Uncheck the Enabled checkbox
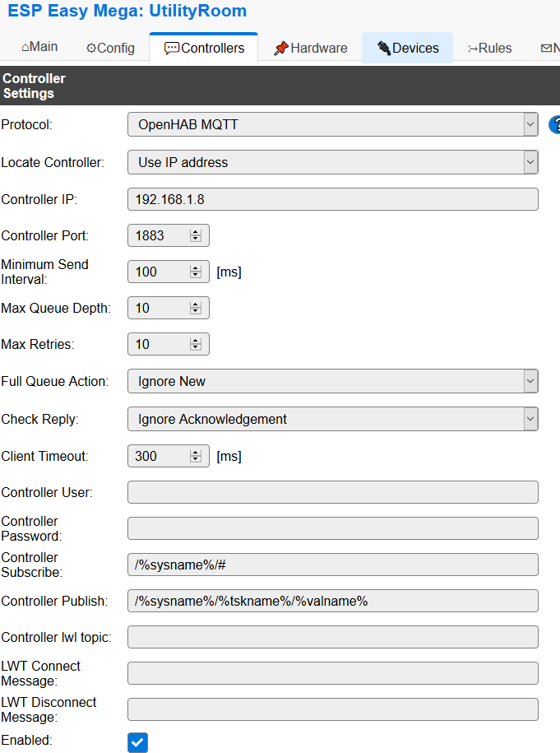Image resolution: width=560 pixels, height=753 pixels. pyautogui.click(x=137, y=742)
